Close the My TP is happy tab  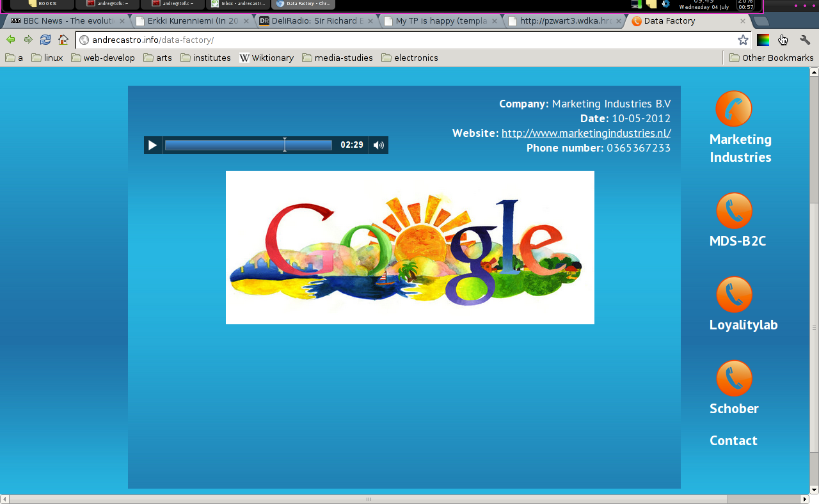tap(495, 21)
